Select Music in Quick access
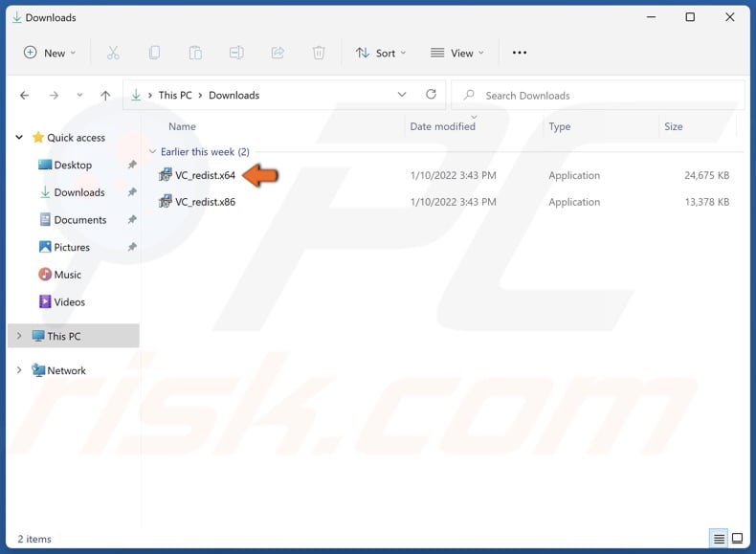This screenshot has height=554, width=756. [x=68, y=275]
